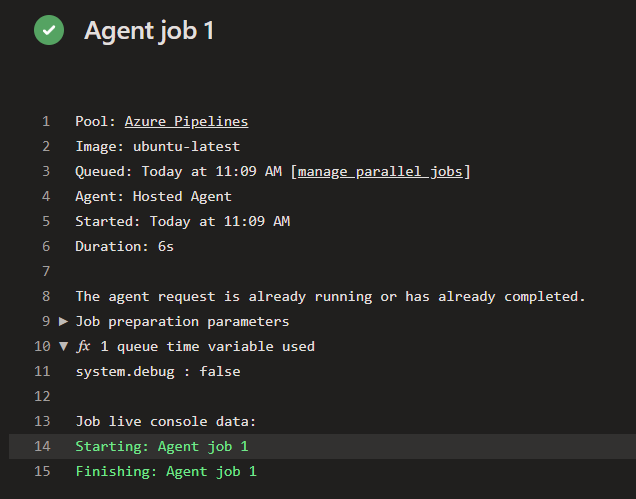
Task: Select the Agent job 1 heading
Action: (x=149, y=30)
